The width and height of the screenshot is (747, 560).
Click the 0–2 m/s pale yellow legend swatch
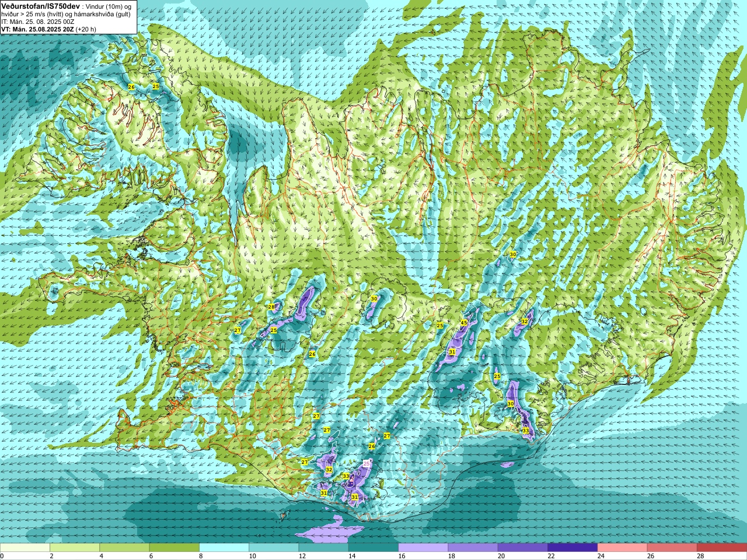point(25,548)
